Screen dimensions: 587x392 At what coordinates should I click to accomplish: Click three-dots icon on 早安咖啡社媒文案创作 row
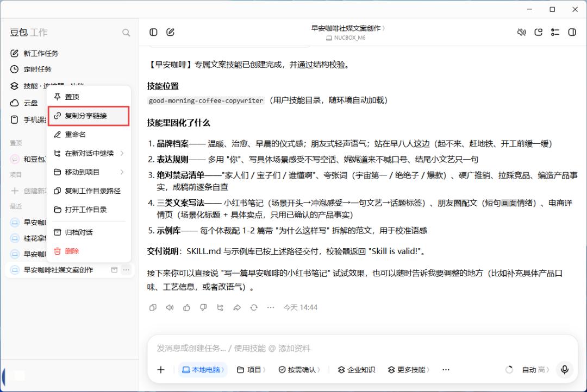point(126,270)
